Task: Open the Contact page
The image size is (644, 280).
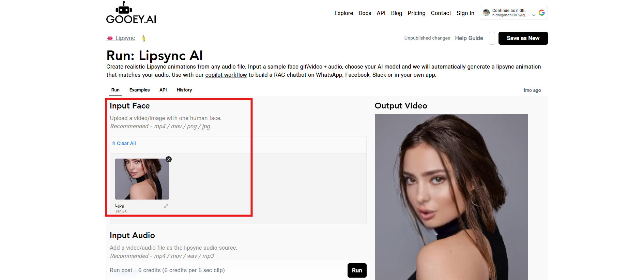Action: tap(441, 13)
